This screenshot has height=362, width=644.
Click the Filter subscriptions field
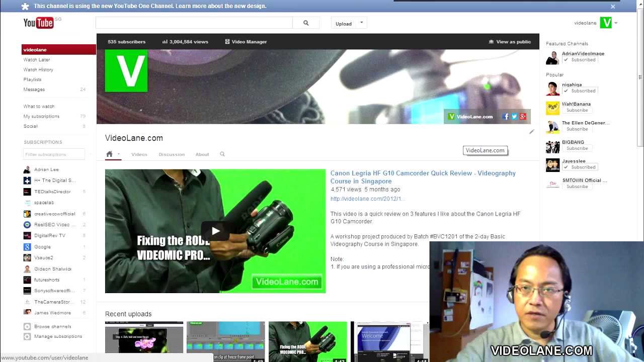tap(54, 154)
